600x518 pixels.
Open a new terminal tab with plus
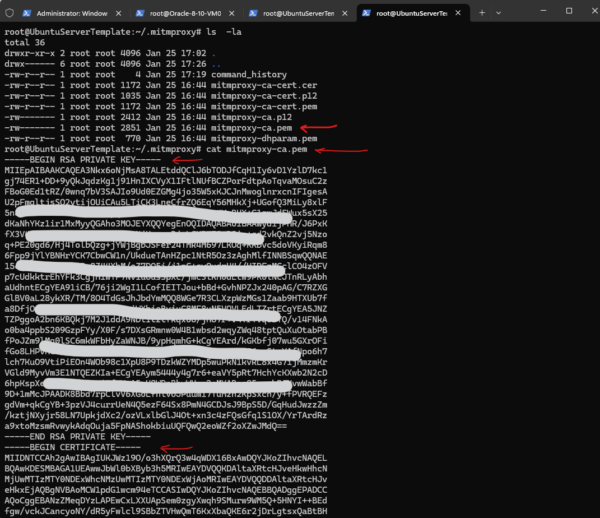click(484, 14)
